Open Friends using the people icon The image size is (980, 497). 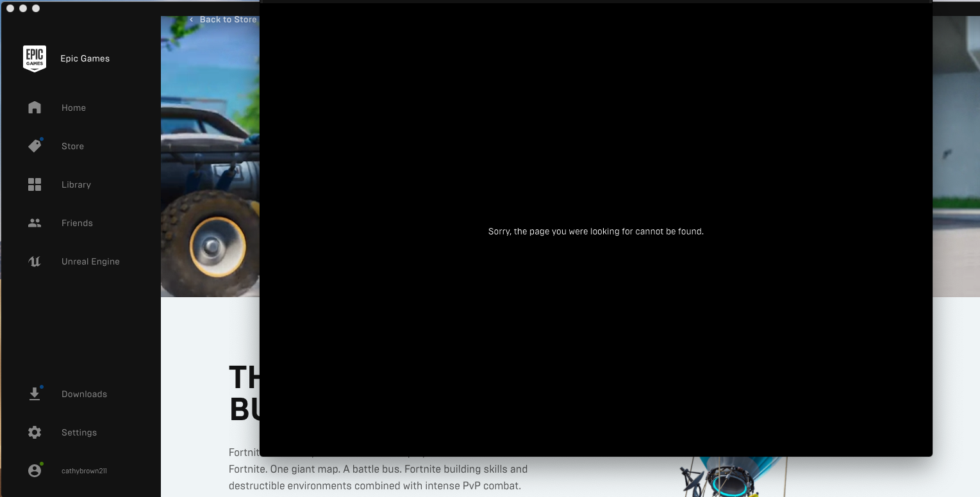[x=35, y=222]
